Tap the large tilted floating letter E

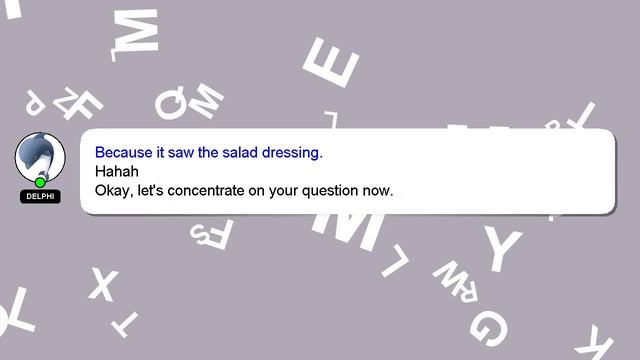pyautogui.click(x=331, y=62)
